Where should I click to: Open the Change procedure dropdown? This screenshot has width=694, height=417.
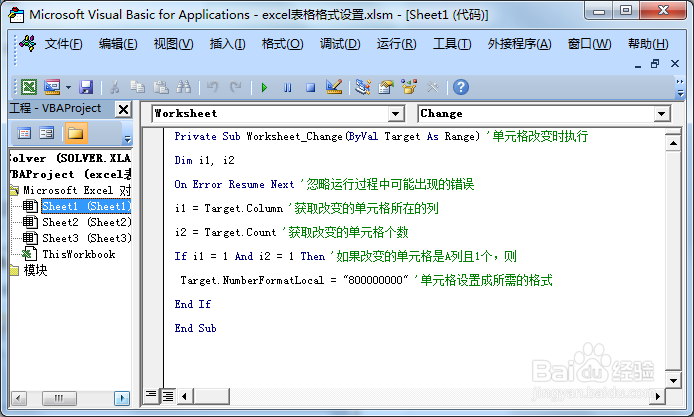661,114
